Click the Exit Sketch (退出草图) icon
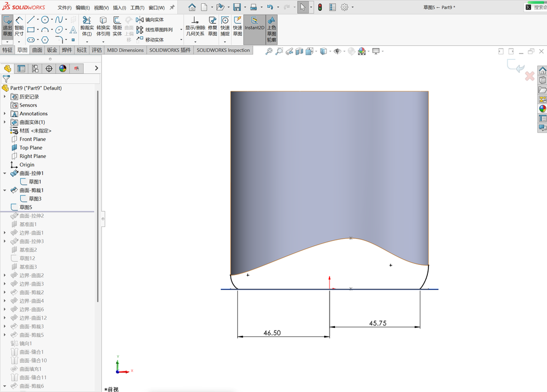This screenshot has width=547, height=392. tap(7, 27)
